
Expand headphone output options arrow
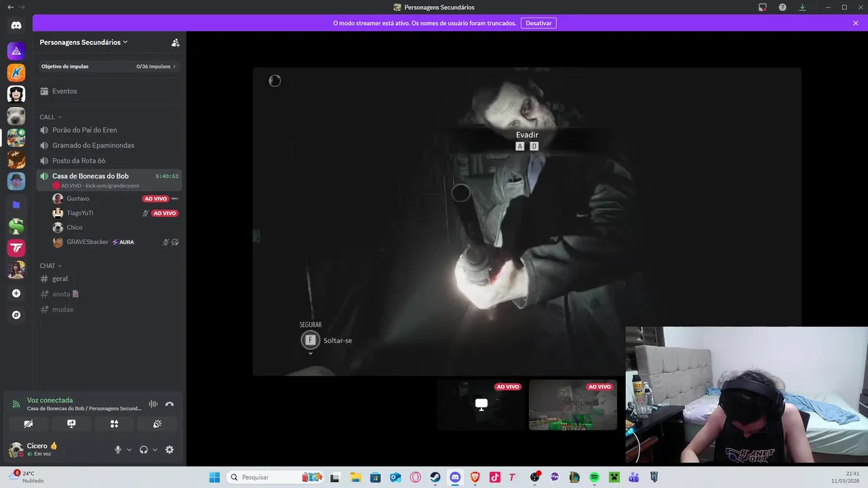pyautogui.click(x=155, y=449)
